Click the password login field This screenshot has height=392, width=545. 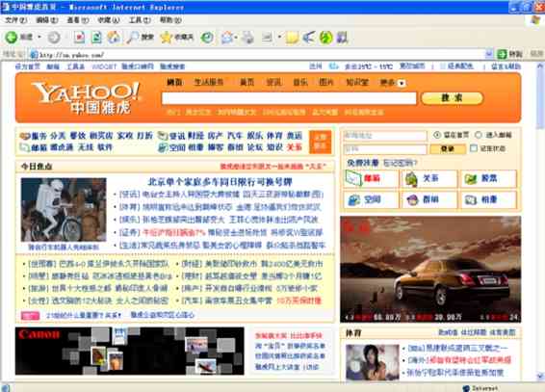[x=385, y=148]
